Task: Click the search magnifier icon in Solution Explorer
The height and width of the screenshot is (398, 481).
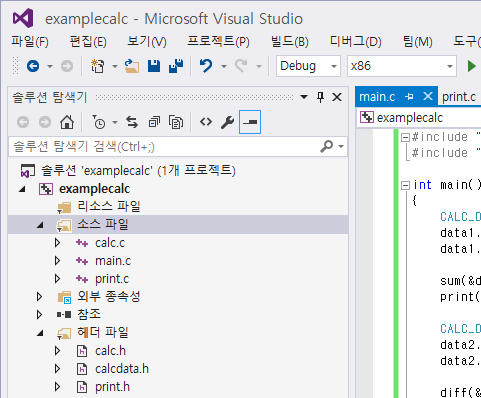Action: coord(327,146)
